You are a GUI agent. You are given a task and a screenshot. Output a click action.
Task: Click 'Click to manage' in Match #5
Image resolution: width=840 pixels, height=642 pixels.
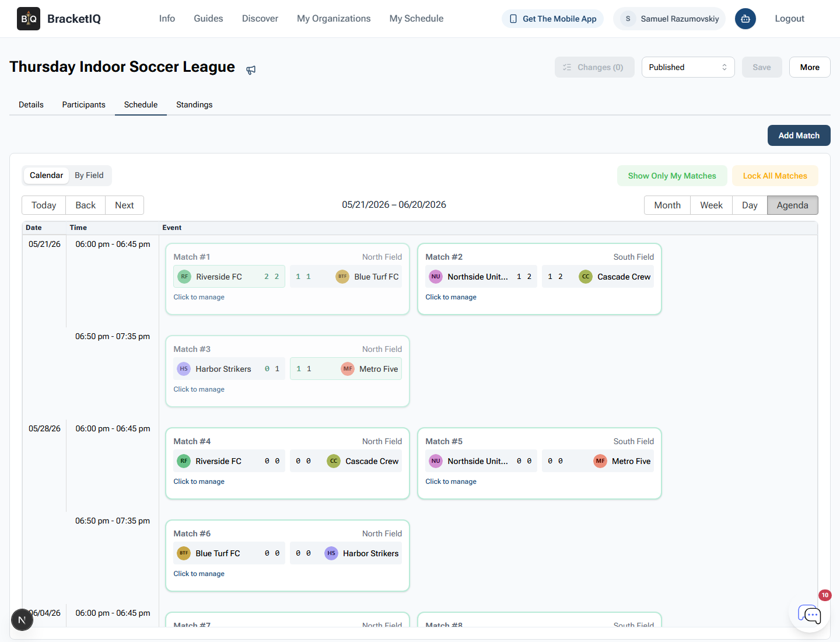[451, 481]
